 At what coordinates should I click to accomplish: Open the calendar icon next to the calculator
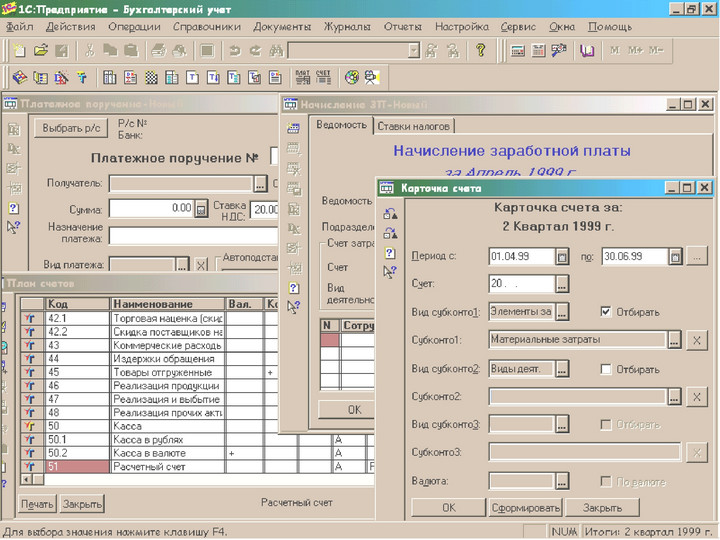tap(538, 50)
